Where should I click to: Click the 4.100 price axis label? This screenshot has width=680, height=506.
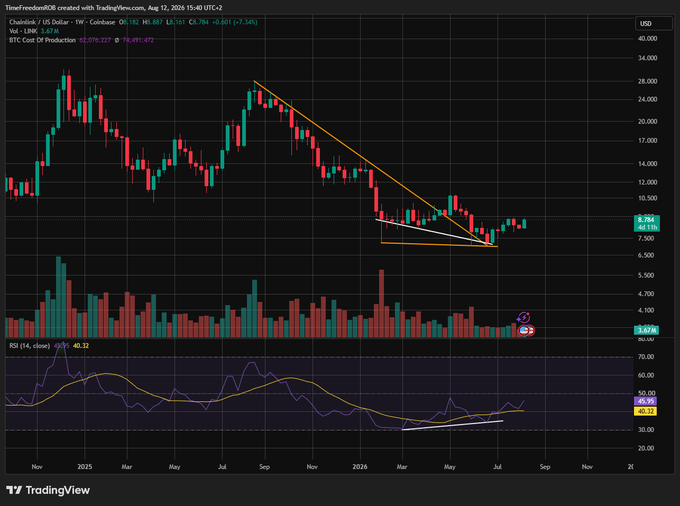pyautogui.click(x=646, y=310)
